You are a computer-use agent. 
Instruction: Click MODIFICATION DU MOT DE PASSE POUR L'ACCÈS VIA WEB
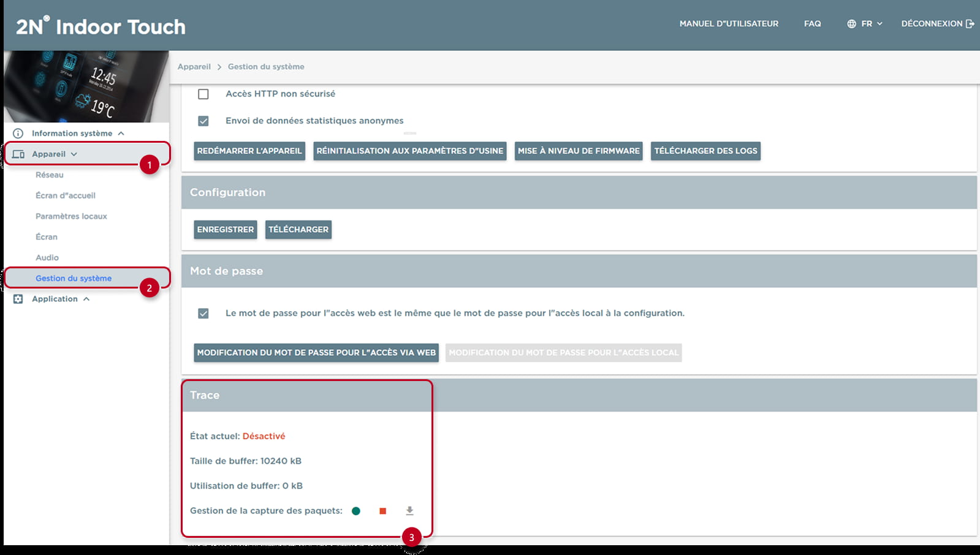click(x=316, y=353)
